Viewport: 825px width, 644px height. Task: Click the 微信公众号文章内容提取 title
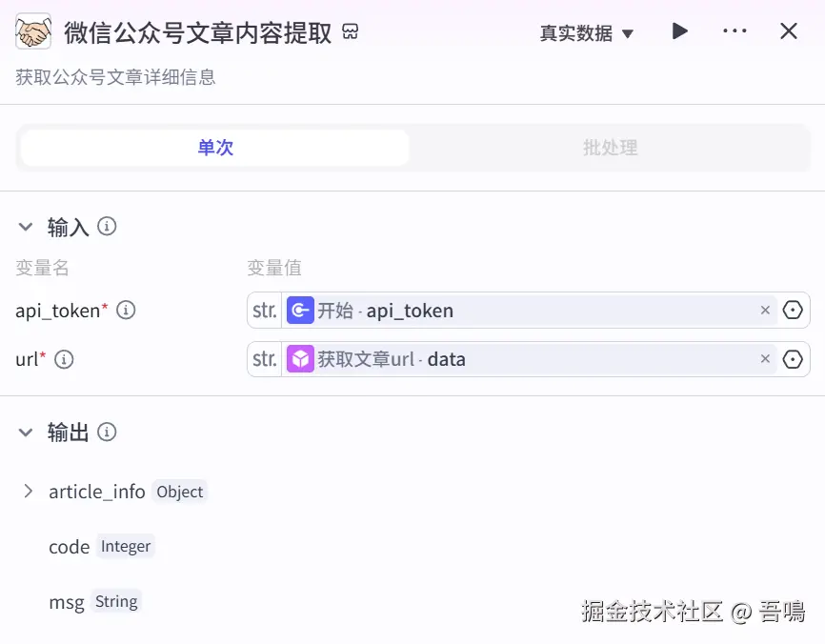(198, 32)
